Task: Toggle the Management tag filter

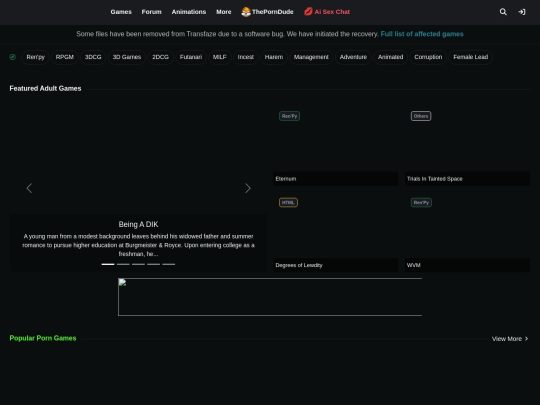Action: (x=311, y=57)
